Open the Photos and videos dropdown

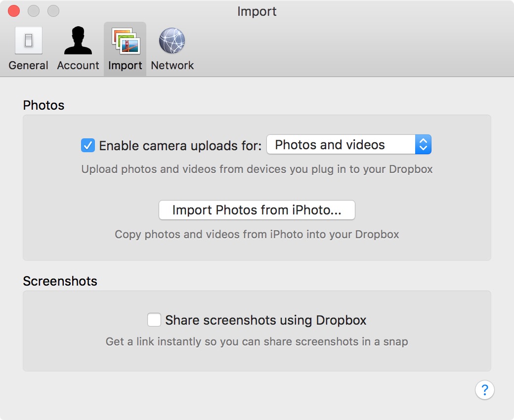(349, 144)
